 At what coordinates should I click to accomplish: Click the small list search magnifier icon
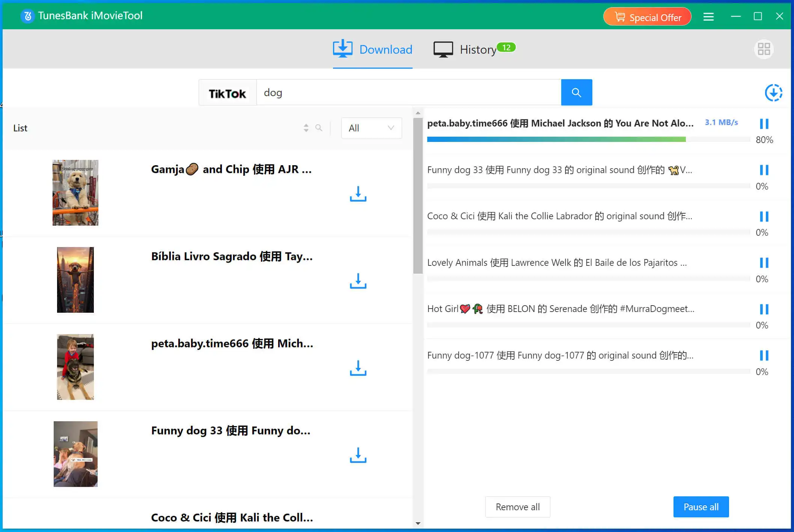(x=319, y=128)
